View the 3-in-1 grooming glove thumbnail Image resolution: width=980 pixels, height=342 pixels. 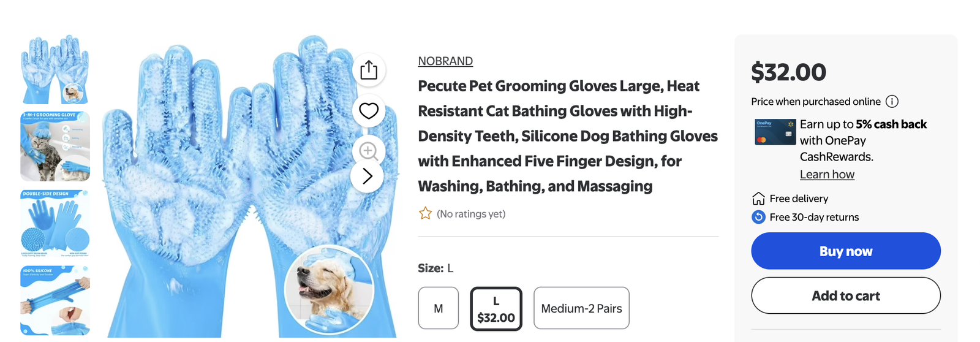pyautogui.click(x=55, y=146)
